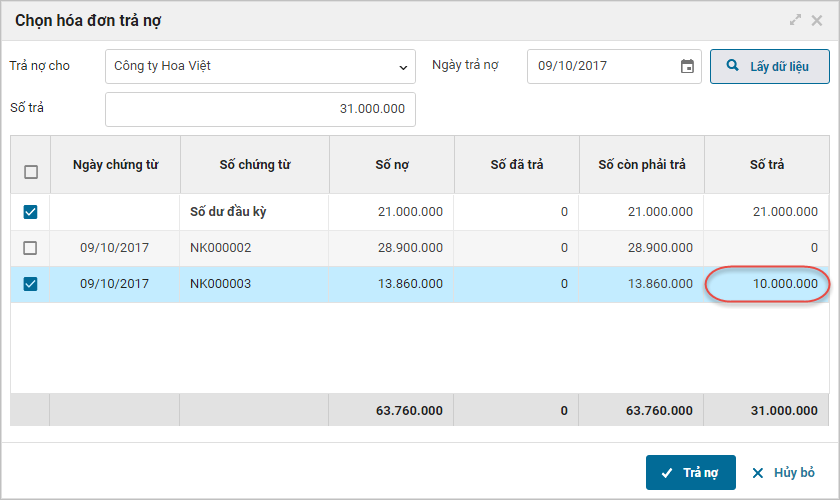The width and height of the screenshot is (840, 500).
Task: Click the expand dialog icon
Action: pos(796,20)
